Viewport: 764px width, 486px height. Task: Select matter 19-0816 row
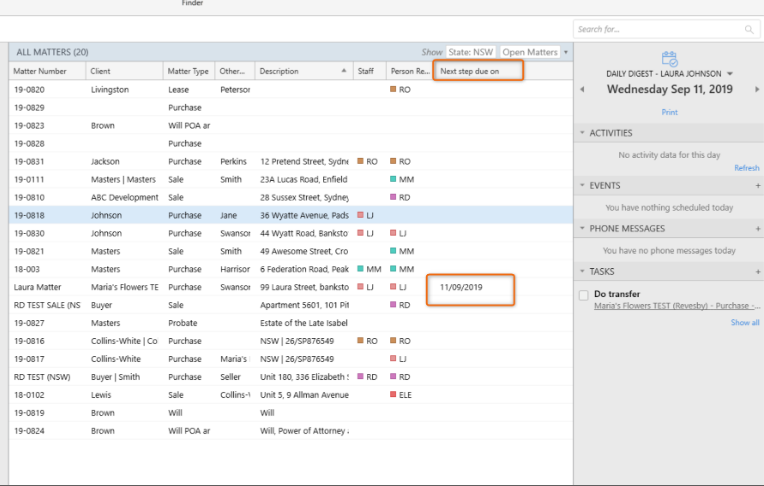[x=290, y=341]
